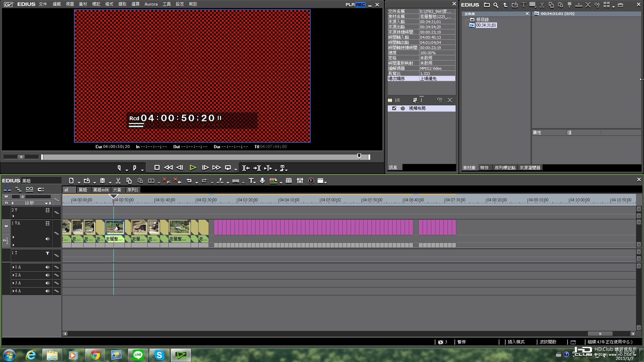Click the Copy icon in timeline toolbar
The image size is (644, 362).
click(x=129, y=181)
